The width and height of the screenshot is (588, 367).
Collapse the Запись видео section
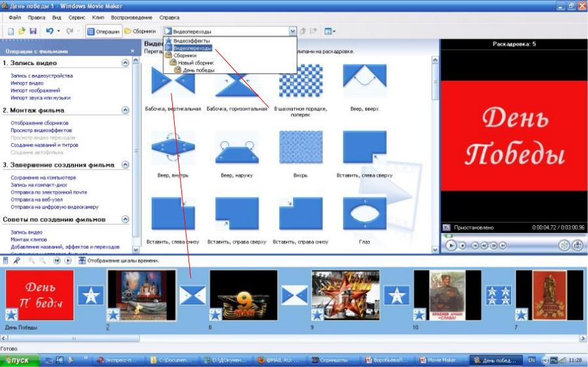click(125, 63)
